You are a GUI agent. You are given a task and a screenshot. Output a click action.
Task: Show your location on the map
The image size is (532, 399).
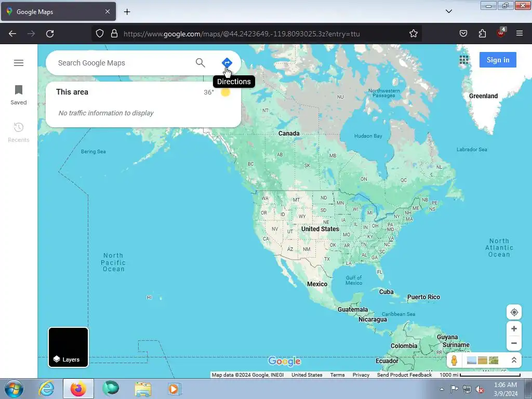point(514,312)
